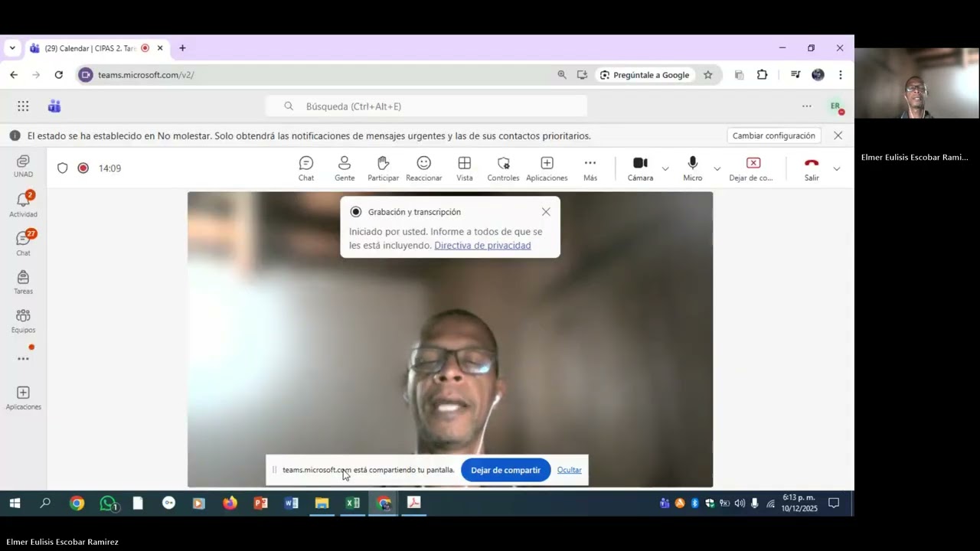The width and height of the screenshot is (980, 551).
Task: Open the Windows notification center
Action: pos(834,504)
